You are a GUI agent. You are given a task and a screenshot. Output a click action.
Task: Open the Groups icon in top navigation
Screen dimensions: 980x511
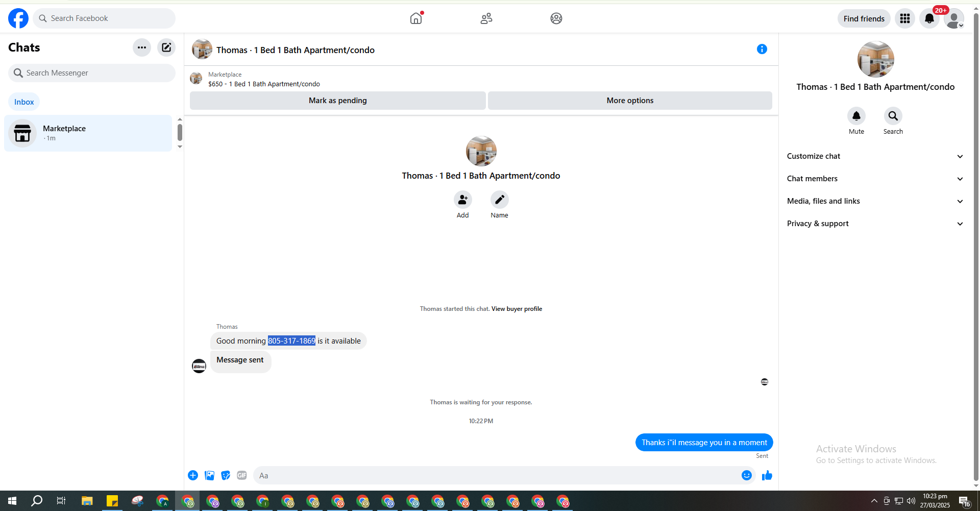(x=556, y=18)
